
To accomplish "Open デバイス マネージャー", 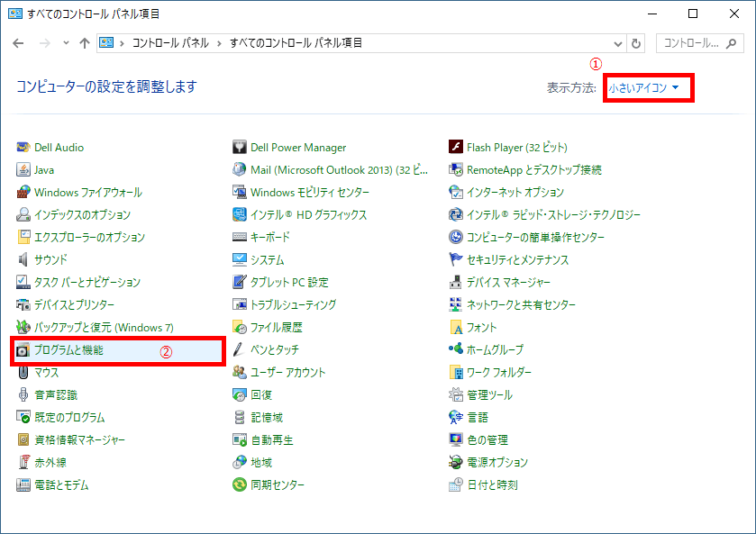I will tap(510, 282).
